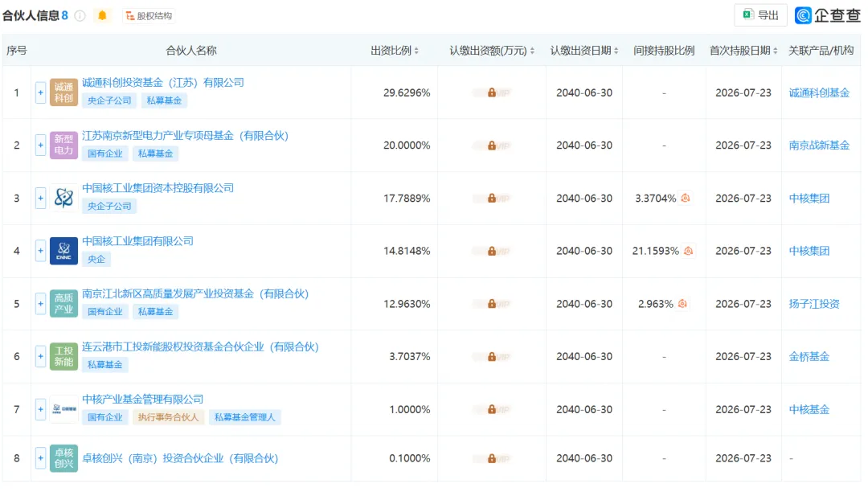868x496 pixels.
Task: Open 中核产业基金管理有限公司 link
Action: pos(143,400)
